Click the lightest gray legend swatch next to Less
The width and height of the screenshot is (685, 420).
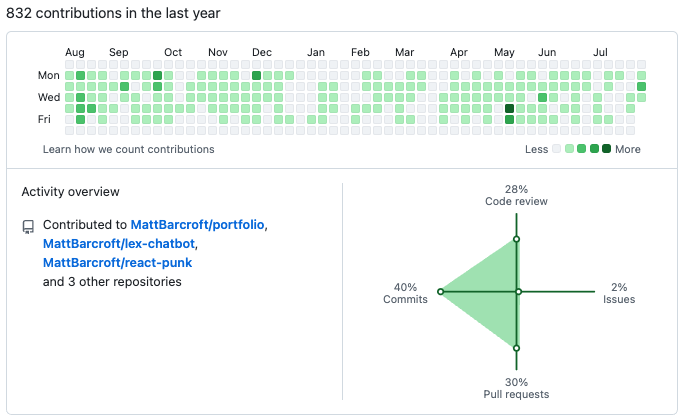click(x=557, y=149)
